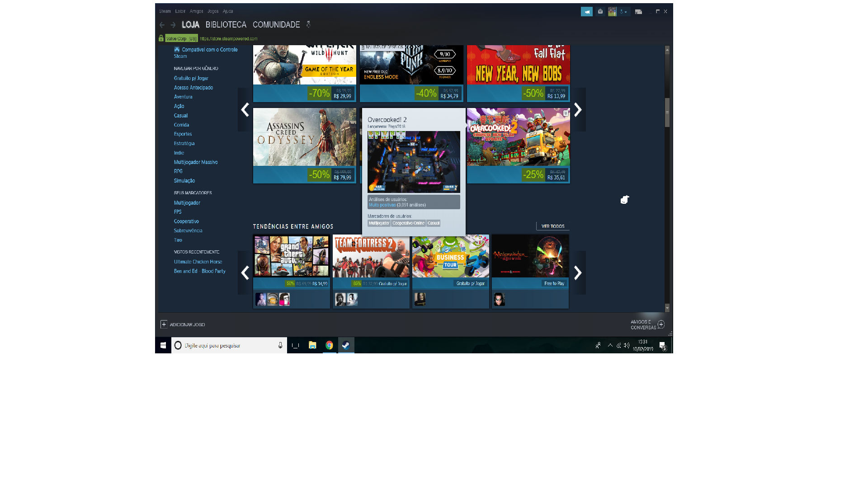
Task: Open the Frostpunk Endless Mode offer
Action: click(411, 73)
